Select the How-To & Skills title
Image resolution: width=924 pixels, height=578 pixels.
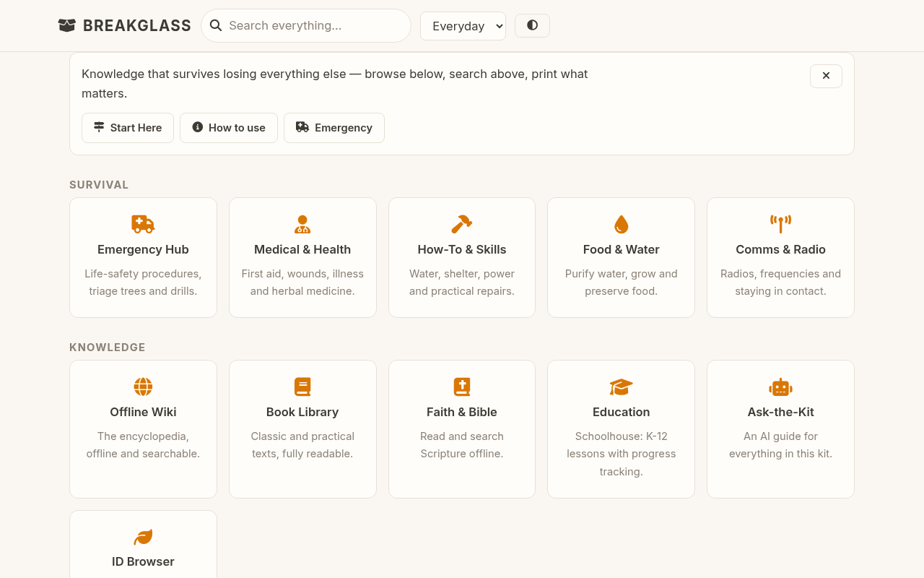462,249
